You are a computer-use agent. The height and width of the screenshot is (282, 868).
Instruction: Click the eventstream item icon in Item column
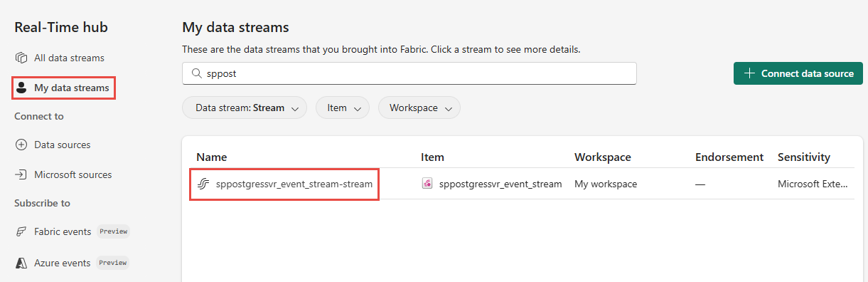coord(427,184)
